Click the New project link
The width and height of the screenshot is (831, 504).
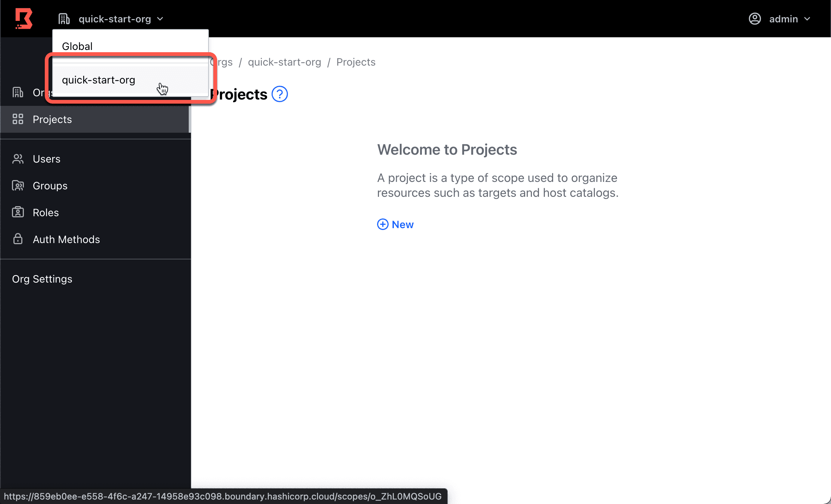395,224
